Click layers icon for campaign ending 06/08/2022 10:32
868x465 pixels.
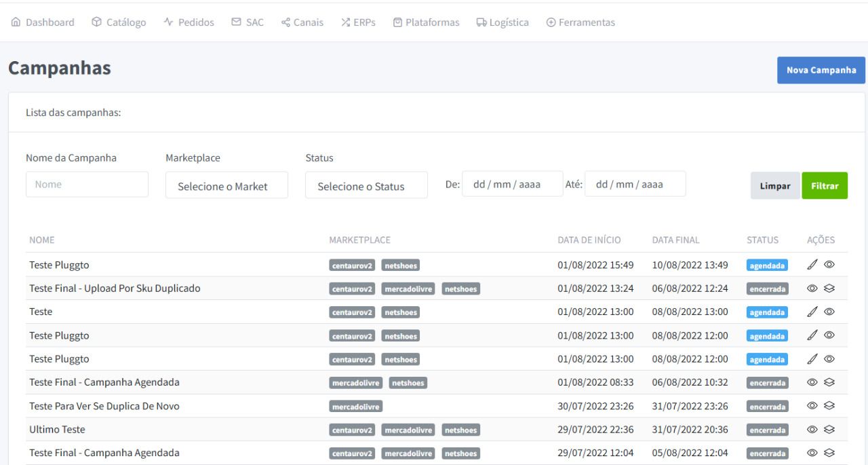click(x=829, y=382)
